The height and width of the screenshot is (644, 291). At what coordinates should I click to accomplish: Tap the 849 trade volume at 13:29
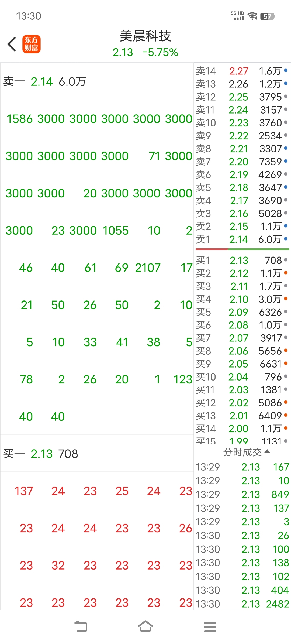point(280,494)
